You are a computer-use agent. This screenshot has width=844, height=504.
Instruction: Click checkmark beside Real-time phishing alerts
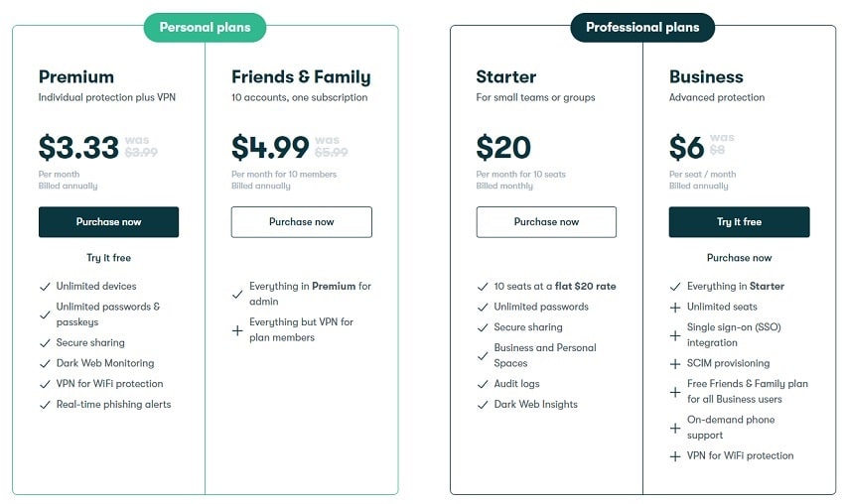click(x=45, y=405)
